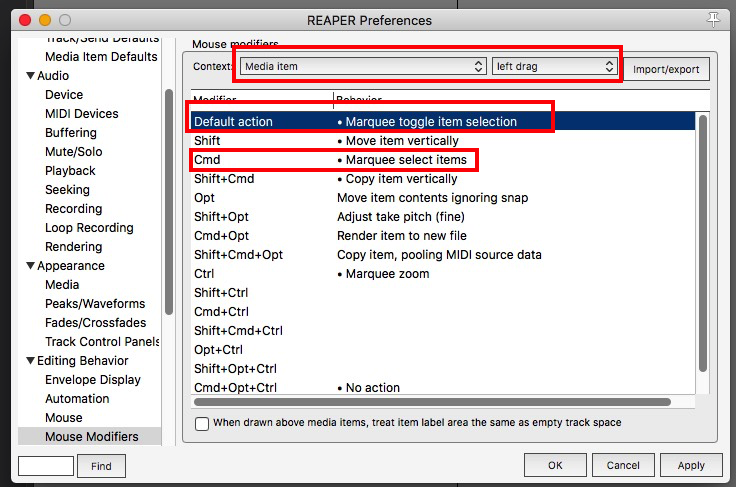Select Loop Recording in sidebar
Viewport: 736px width, 487px height.
89,228
